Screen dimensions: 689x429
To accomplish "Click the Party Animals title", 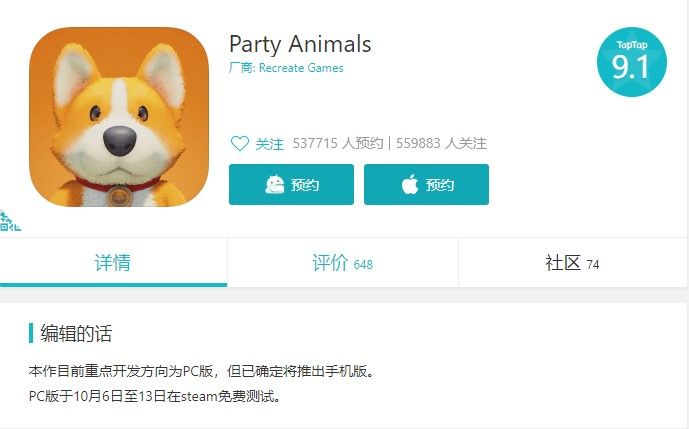I will [300, 44].
